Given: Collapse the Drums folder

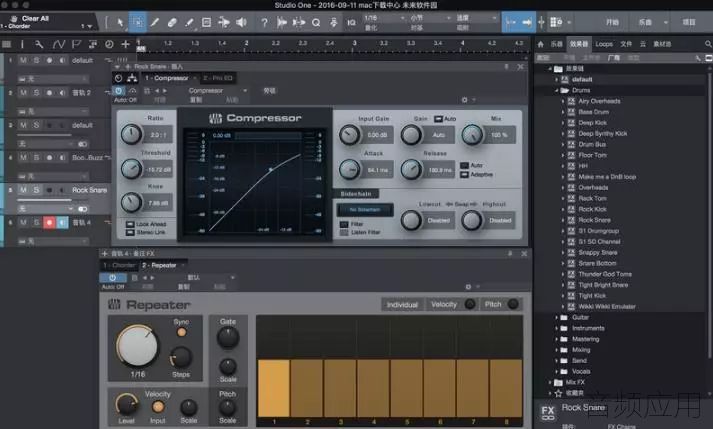Looking at the screenshot, I should [x=556, y=90].
